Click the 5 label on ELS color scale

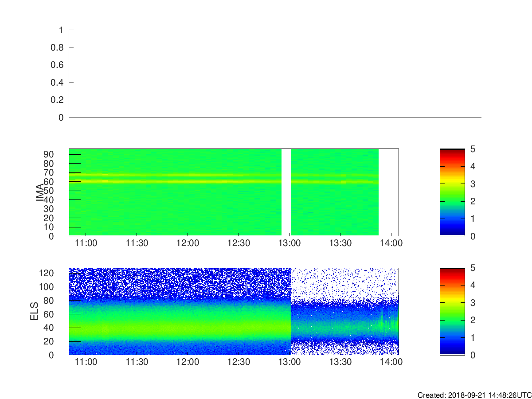(x=472, y=268)
